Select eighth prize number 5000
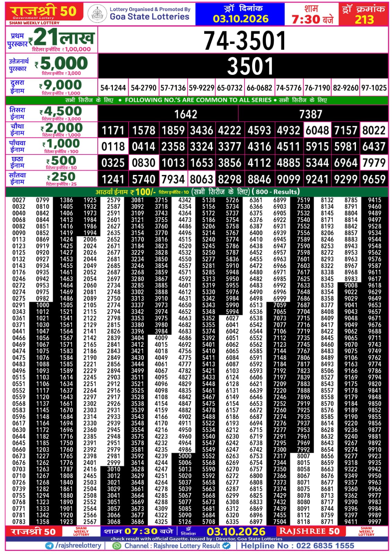This screenshot has height=554, width=392. [x=185, y=456]
